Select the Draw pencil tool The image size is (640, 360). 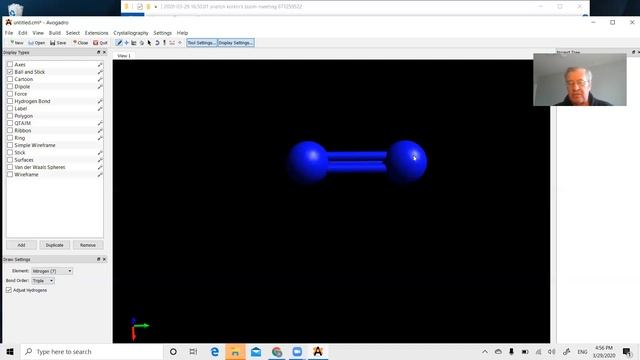point(119,43)
